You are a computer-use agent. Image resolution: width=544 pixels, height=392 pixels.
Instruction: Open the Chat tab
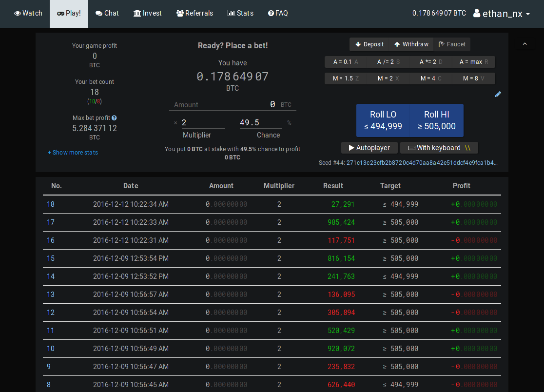click(107, 13)
